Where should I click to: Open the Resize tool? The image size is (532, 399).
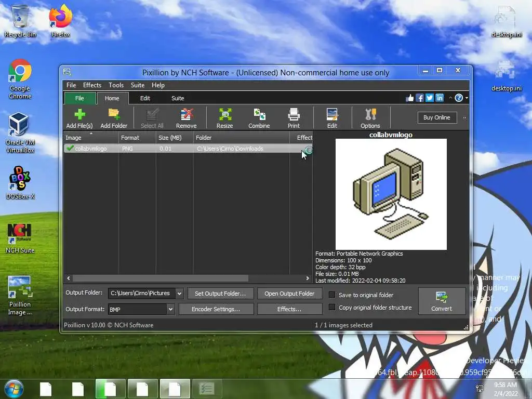(x=224, y=118)
